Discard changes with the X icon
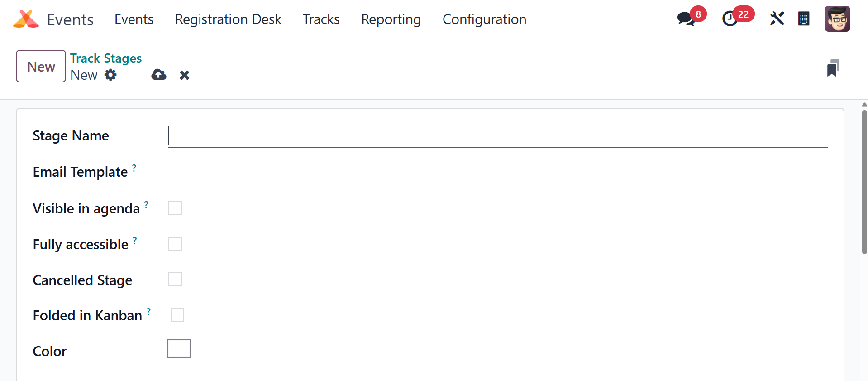The image size is (868, 381). (x=184, y=75)
